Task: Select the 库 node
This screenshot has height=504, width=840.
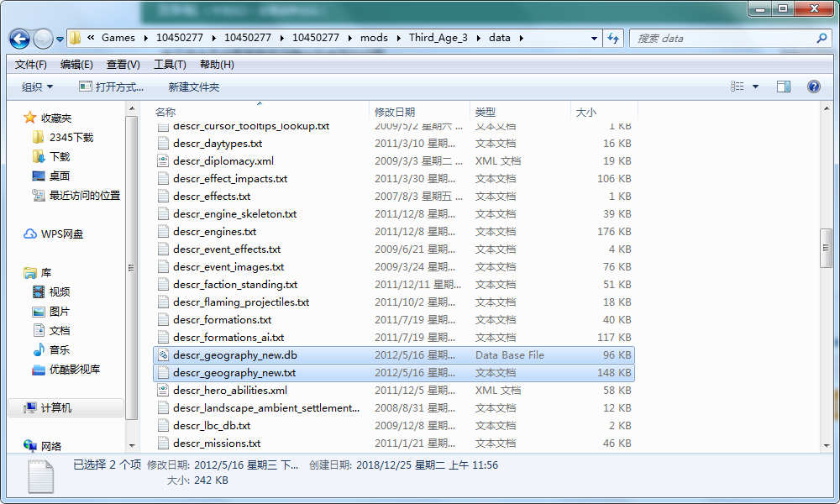Action: tap(46, 273)
